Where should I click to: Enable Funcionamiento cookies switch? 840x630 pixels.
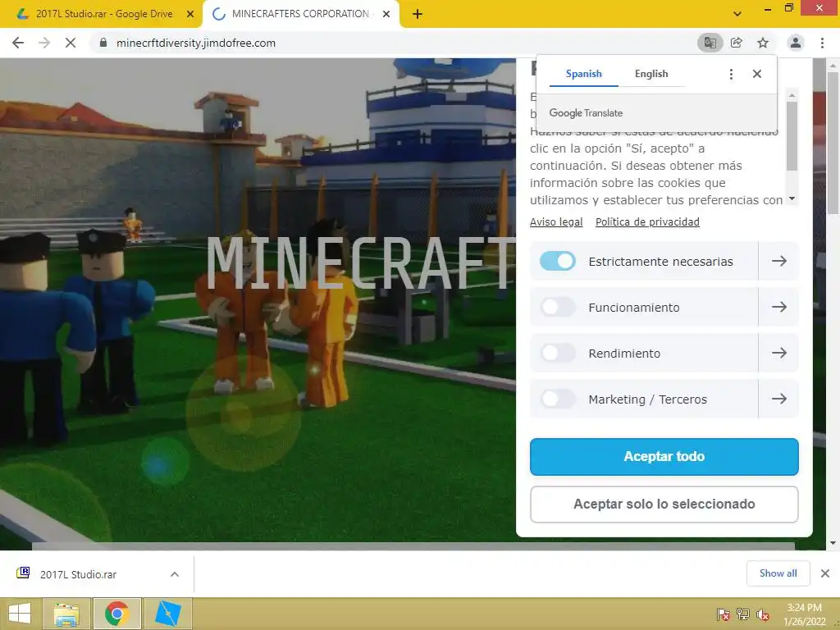tap(558, 307)
